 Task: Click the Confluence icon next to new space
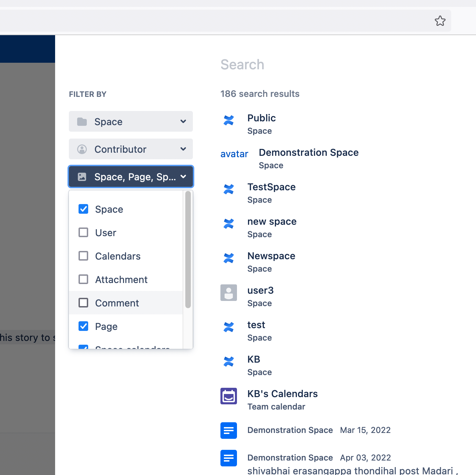coord(228,224)
